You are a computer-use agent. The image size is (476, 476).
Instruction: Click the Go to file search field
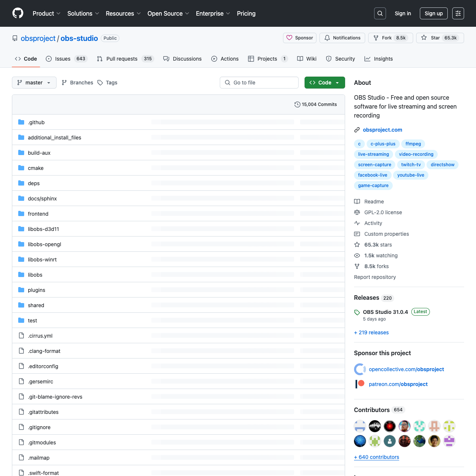(259, 83)
